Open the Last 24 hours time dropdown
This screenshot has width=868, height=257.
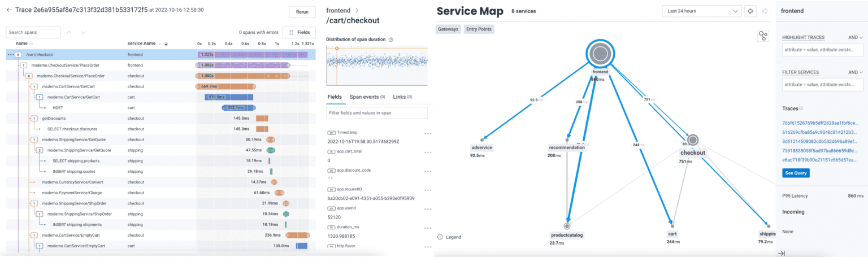(x=702, y=11)
